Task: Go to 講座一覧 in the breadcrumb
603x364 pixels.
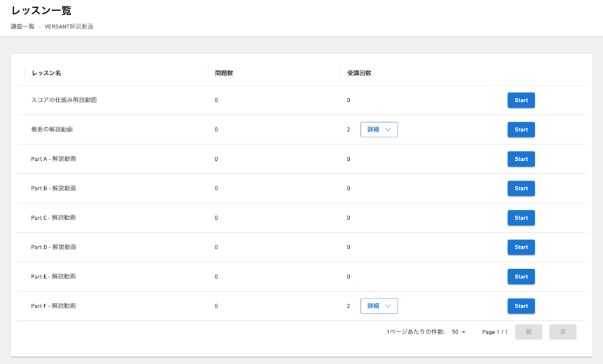Action: click(x=22, y=27)
